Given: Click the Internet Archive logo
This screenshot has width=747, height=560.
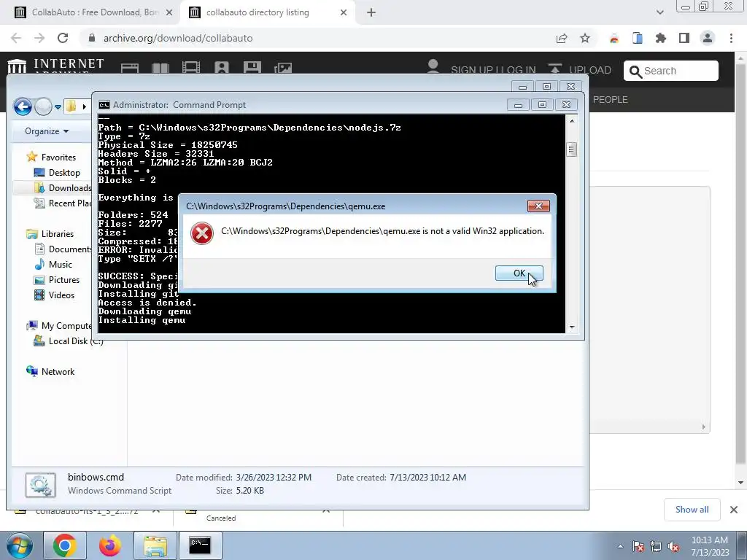Looking at the screenshot, I should tap(55, 65).
